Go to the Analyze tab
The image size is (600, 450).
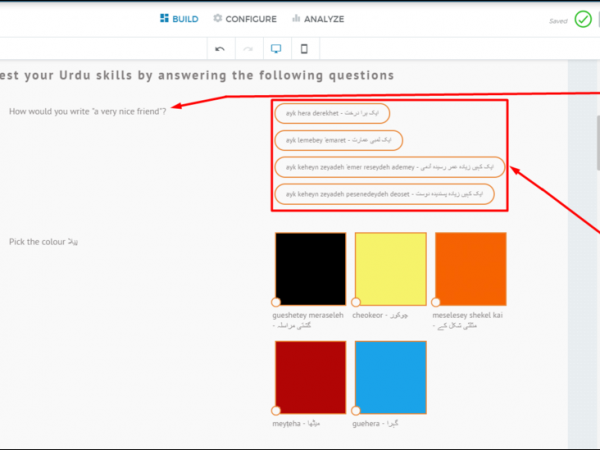pyautogui.click(x=316, y=18)
